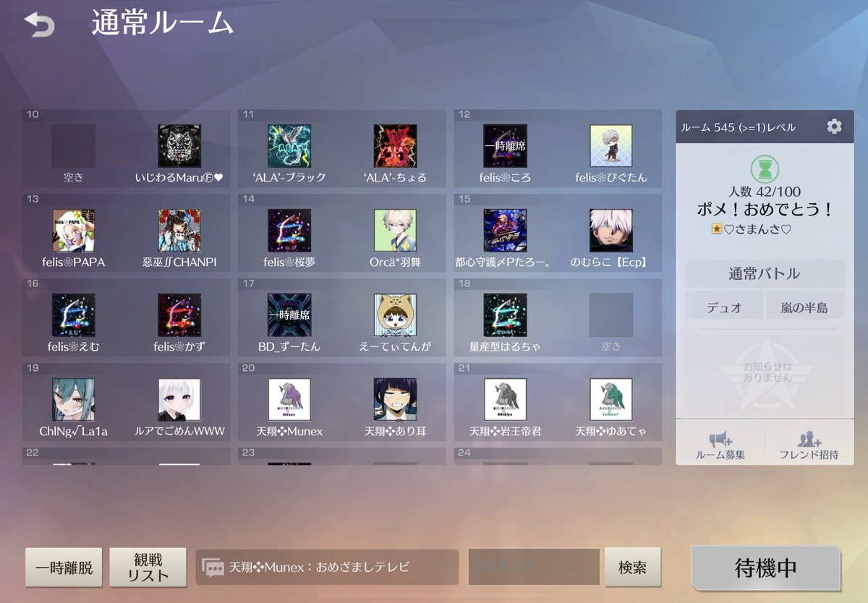The width and height of the screenshot is (868, 603).
Task: Open chat bar showing おめざましテレビ
Action: pyautogui.click(x=327, y=568)
